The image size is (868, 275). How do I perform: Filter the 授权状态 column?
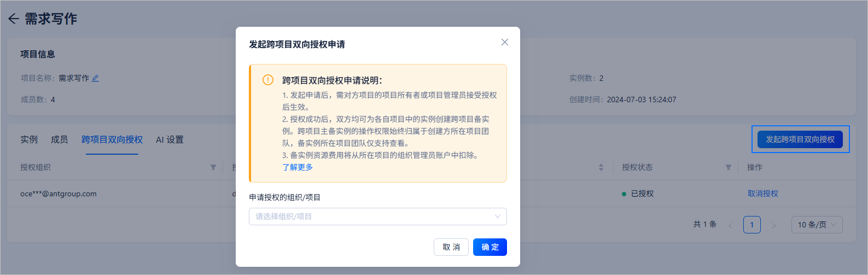729,167
